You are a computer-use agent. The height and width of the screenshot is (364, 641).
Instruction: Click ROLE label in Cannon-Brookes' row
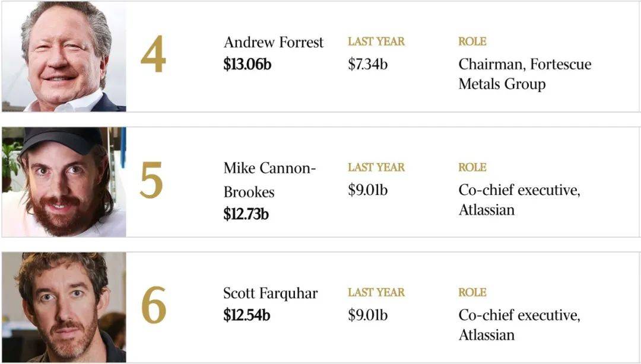point(472,168)
